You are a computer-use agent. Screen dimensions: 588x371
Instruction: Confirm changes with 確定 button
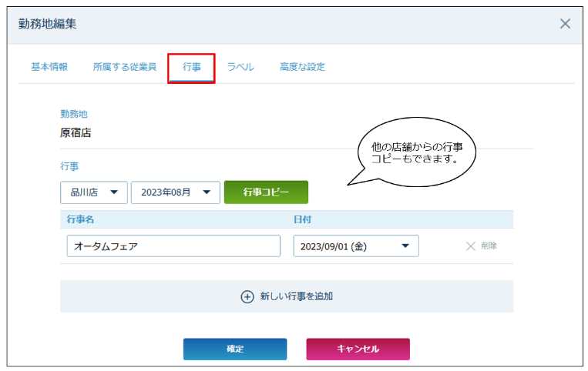[235, 349]
